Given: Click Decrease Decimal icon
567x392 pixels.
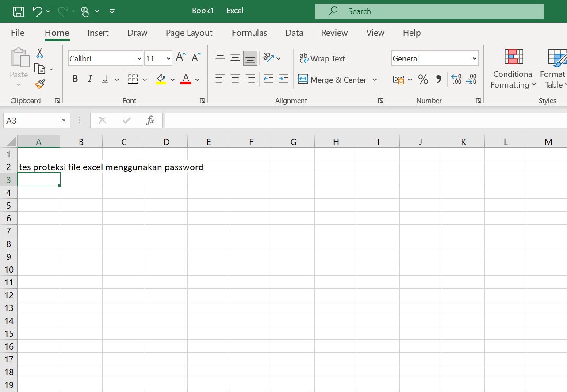Looking at the screenshot, I should 471,80.
